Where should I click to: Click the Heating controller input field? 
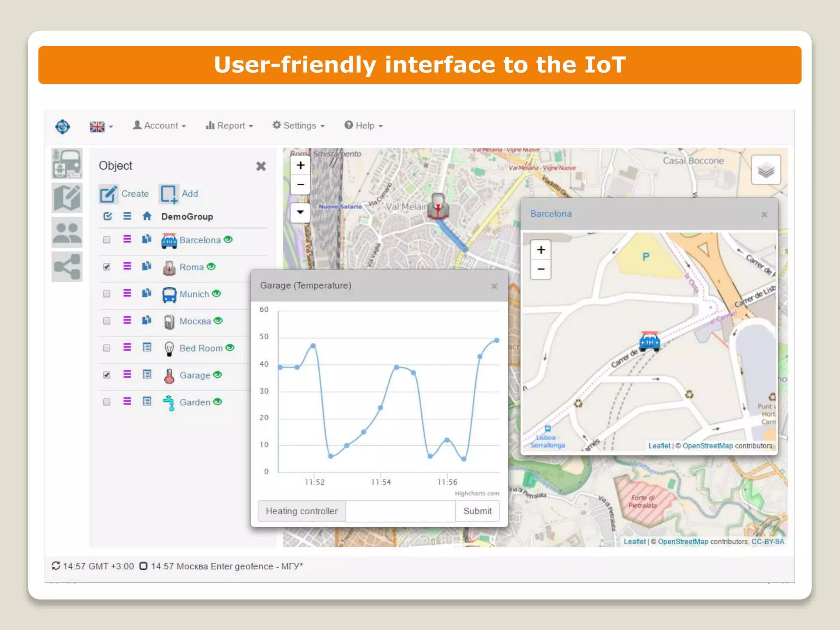(x=400, y=511)
